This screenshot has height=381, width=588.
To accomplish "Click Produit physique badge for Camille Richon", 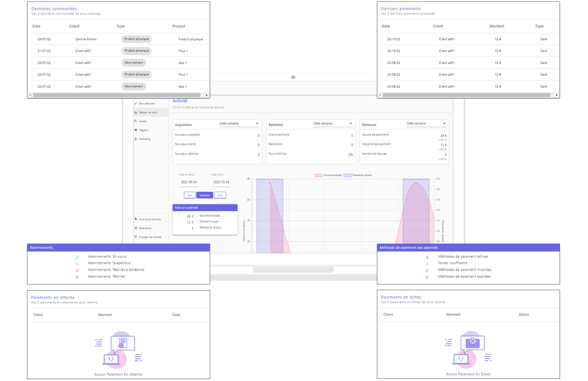I will [x=136, y=39].
